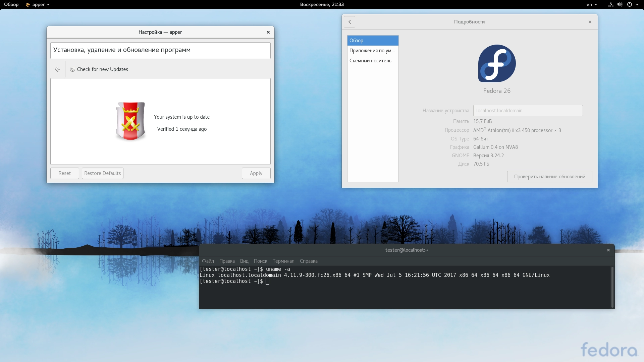
Task: Close the tester@localhost terminal window
Action: tap(608, 250)
